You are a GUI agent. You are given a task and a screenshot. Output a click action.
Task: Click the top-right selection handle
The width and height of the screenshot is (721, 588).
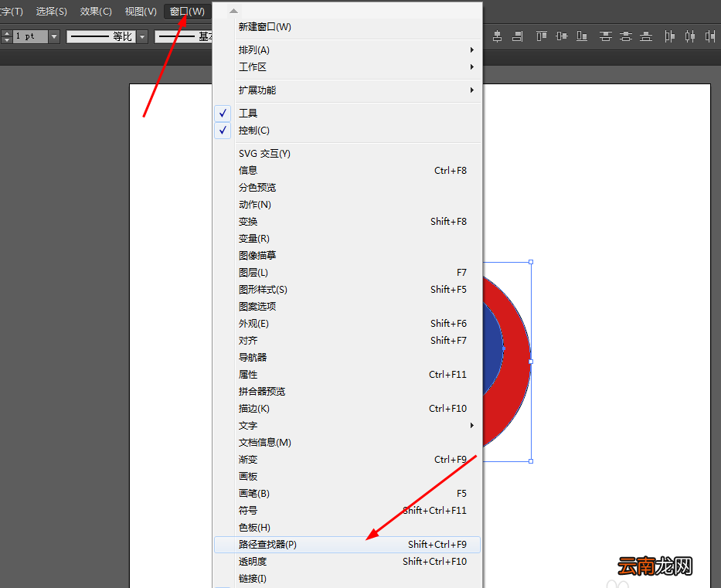pos(531,262)
